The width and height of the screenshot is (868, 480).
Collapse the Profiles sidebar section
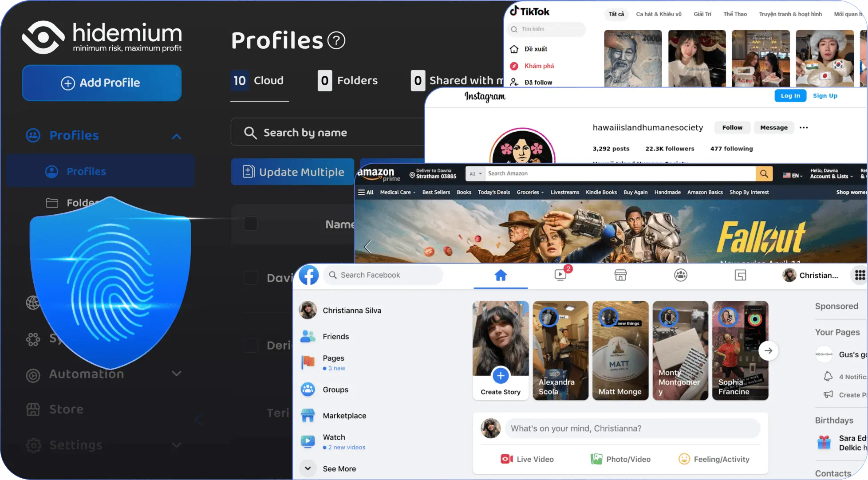(x=177, y=136)
